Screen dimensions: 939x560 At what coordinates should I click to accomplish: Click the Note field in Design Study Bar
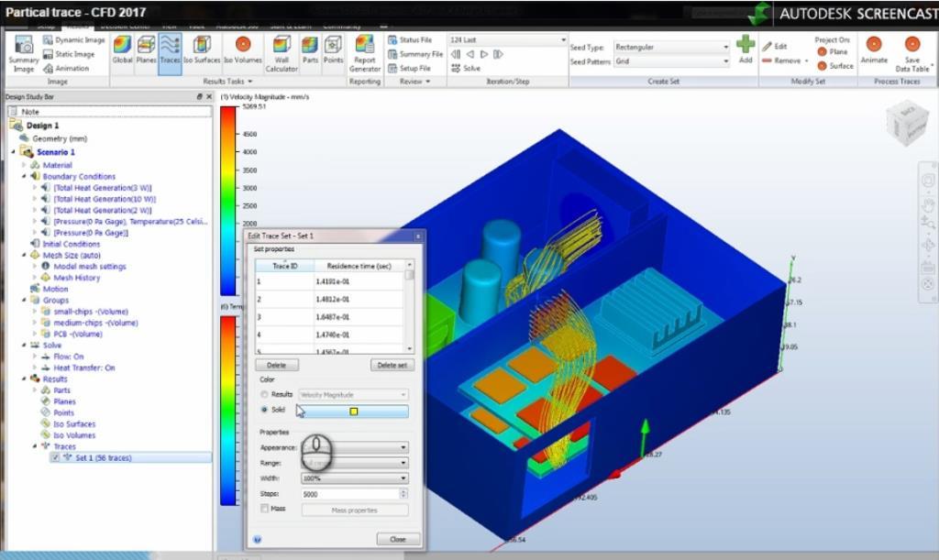[110, 112]
